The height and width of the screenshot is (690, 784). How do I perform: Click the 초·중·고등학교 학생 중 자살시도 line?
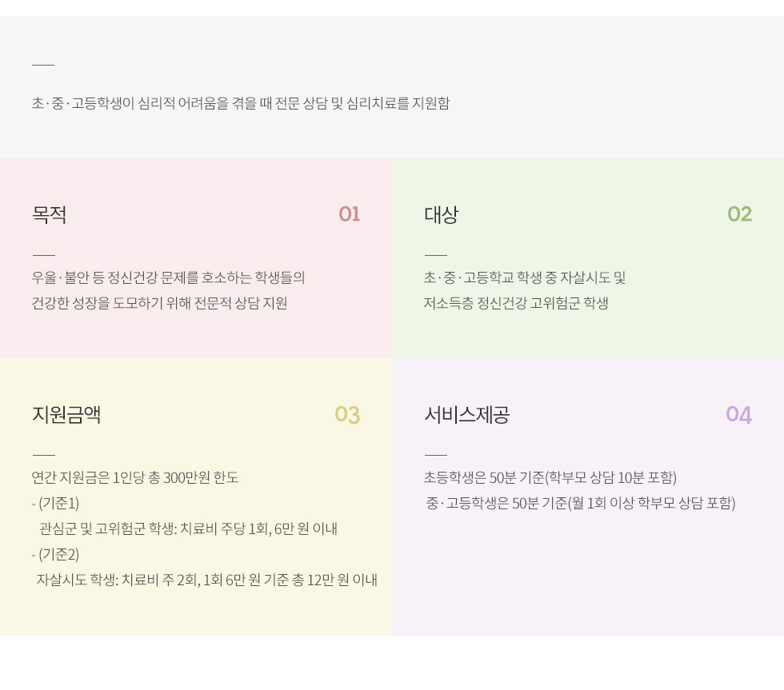coord(525,277)
